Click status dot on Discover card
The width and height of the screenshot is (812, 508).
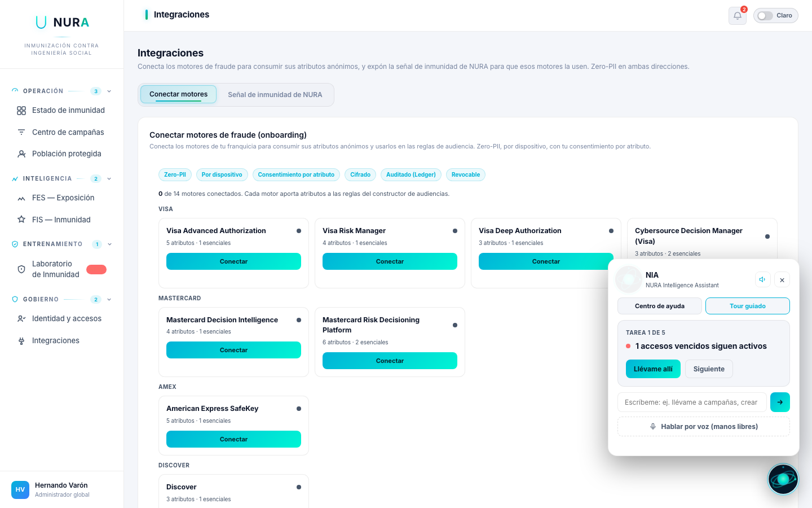pos(299,487)
